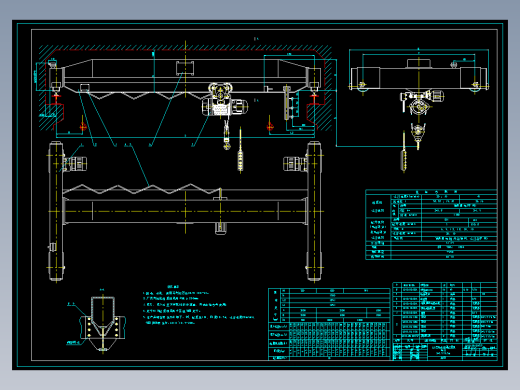Select the technical parameters table on the right

tap(431, 224)
